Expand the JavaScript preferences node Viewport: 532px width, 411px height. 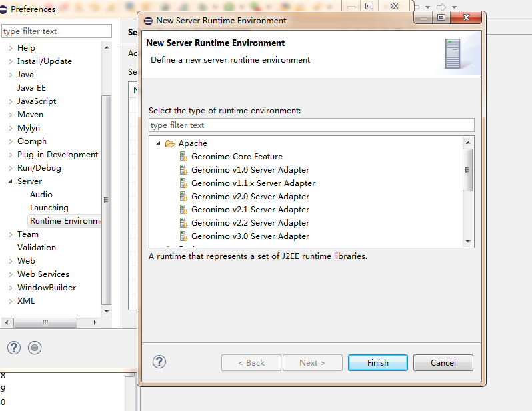pyautogui.click(x=10, y=101)
